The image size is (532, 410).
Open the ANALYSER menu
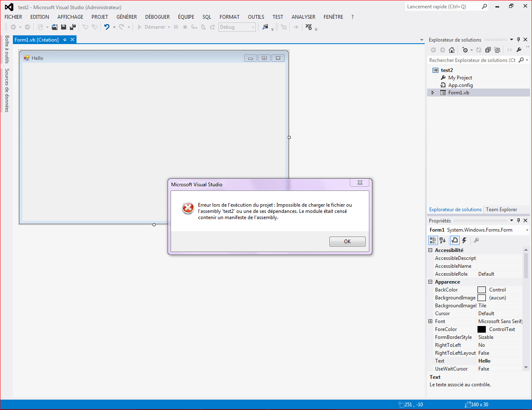(303, 17)
